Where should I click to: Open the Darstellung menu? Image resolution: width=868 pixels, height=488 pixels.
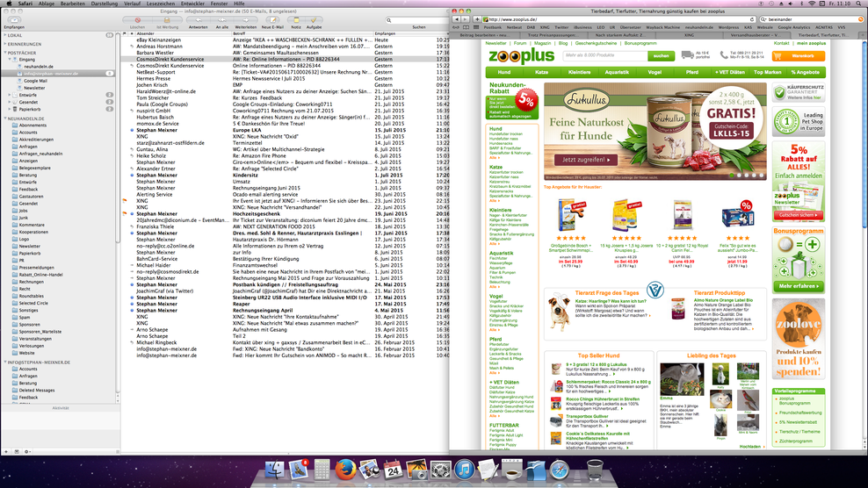104,4
